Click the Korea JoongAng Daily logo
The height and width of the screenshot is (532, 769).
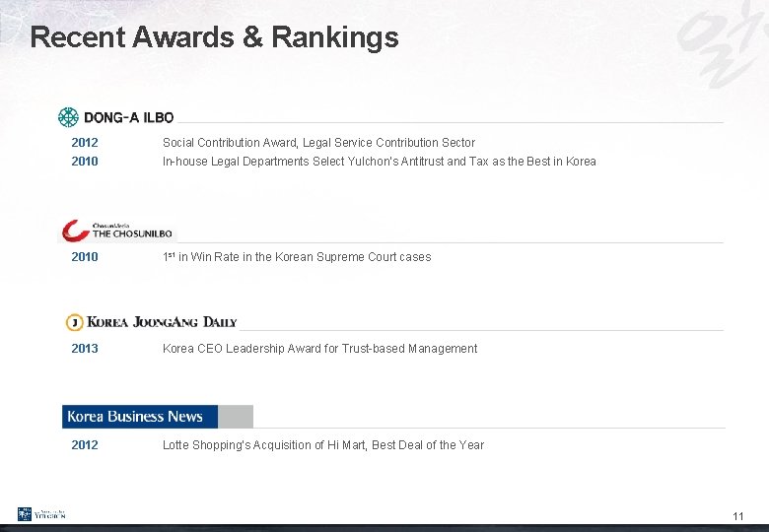click(151, 322)
